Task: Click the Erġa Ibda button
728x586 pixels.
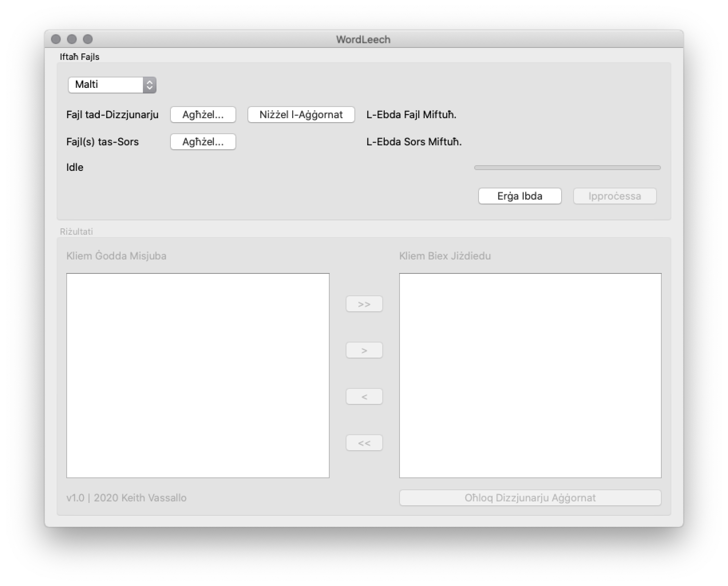Action: pyautogui.click(x=520, y=196)
